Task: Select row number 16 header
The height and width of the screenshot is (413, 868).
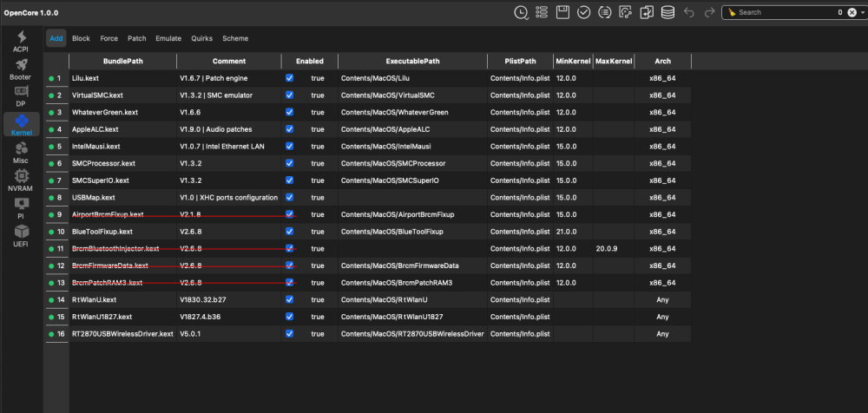Action: click(56, 334)
